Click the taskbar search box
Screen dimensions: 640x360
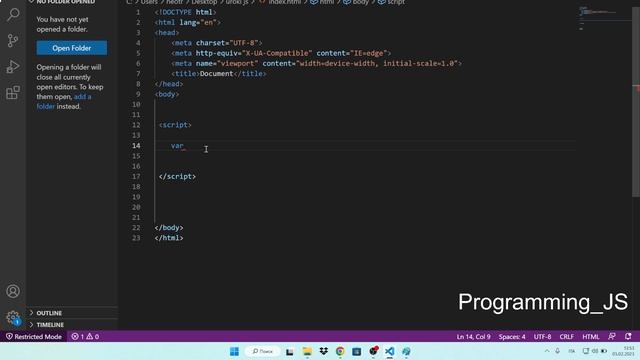tap(262, 351)
